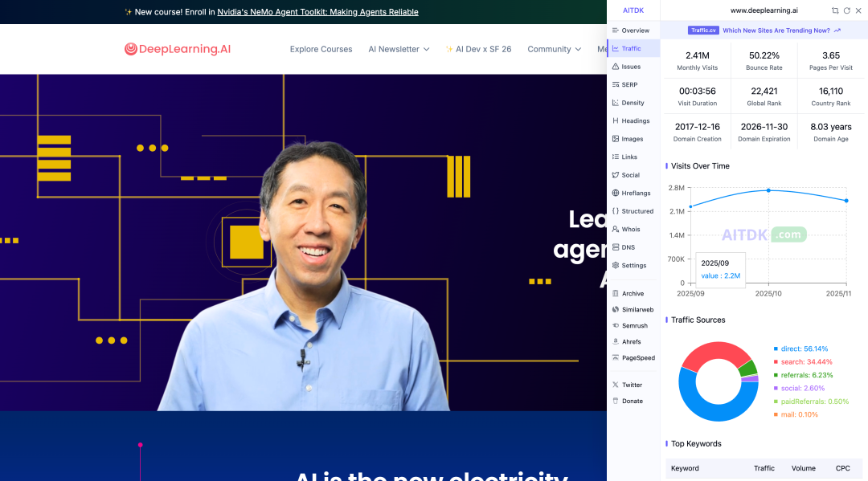The image size is (868, 481).
Task: Open the Social section in sidebar
Action: point(633,175)
